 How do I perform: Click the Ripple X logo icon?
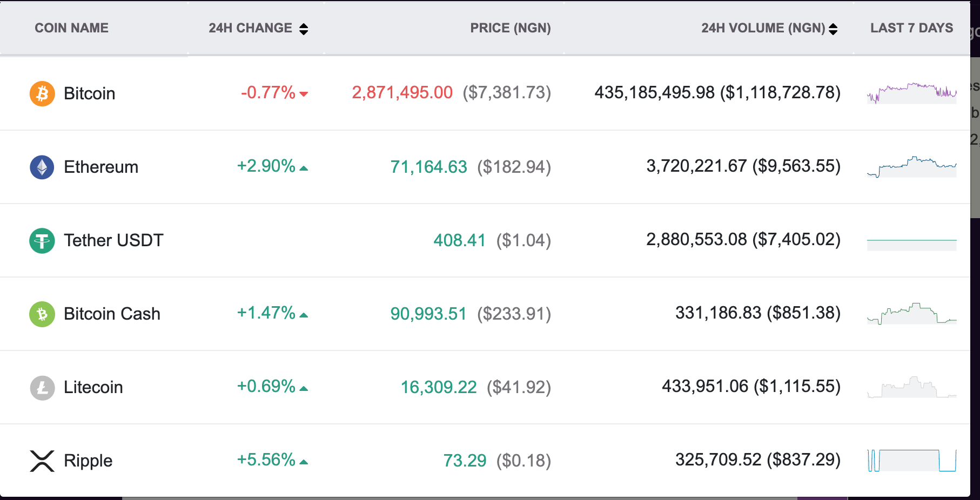pyautogui.click(x=42, y=461)
